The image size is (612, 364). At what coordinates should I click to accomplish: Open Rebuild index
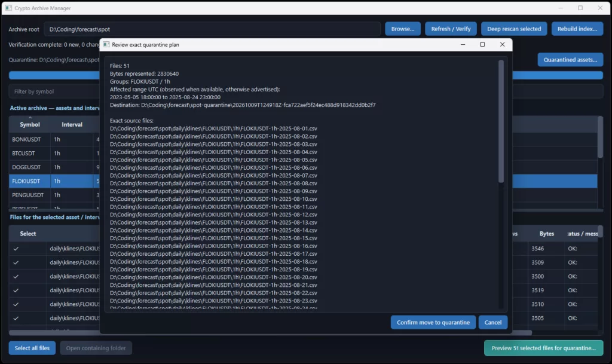coord(577,29)
